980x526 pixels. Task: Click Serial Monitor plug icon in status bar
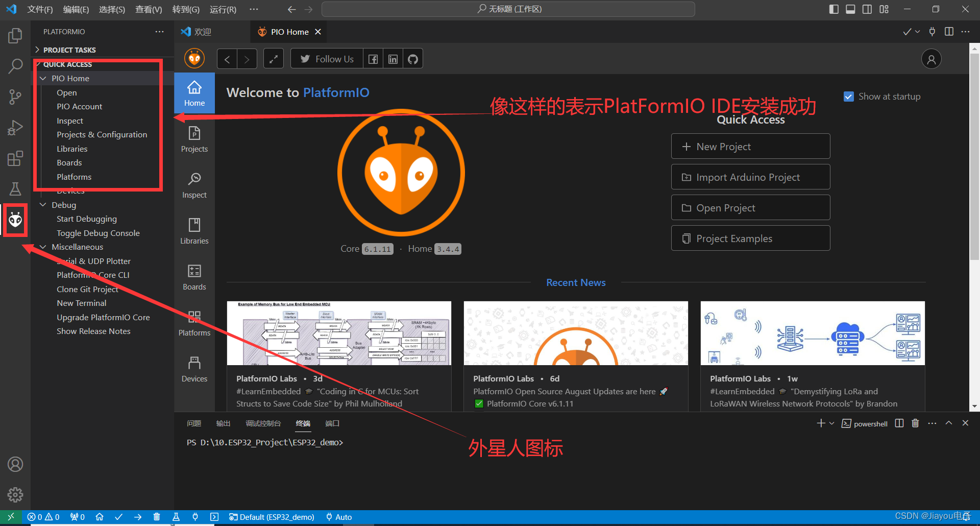pos(195,517)
